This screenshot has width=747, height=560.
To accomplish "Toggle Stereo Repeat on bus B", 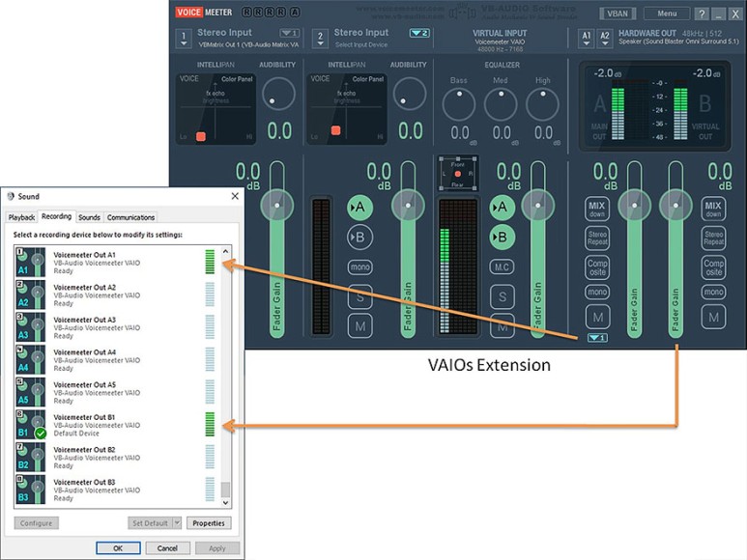I will (713, 238).
